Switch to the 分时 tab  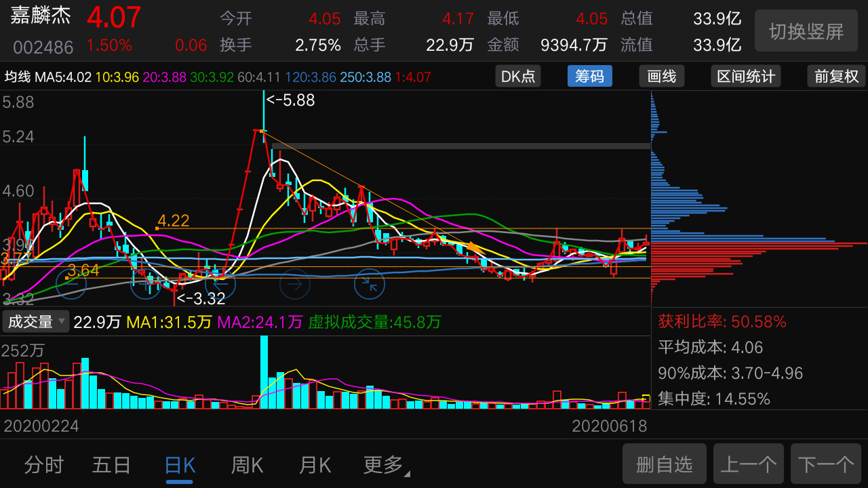coord(44,465)
